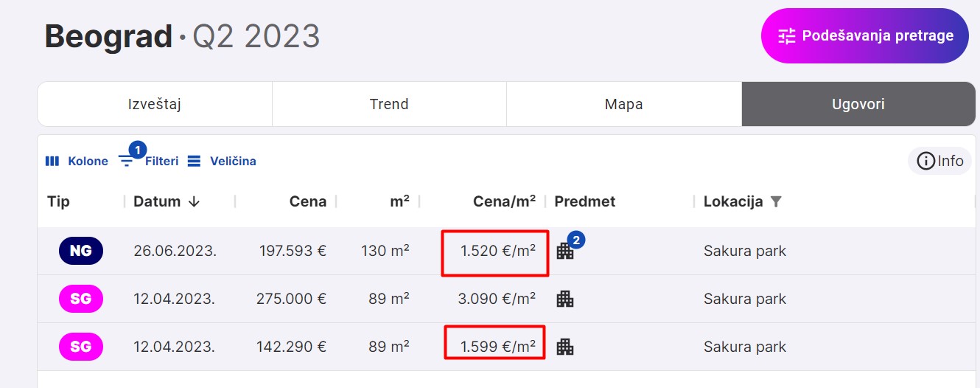Click building icon in 275.000 € row
Screen dimensions: 980x388
tap(565, 299)
